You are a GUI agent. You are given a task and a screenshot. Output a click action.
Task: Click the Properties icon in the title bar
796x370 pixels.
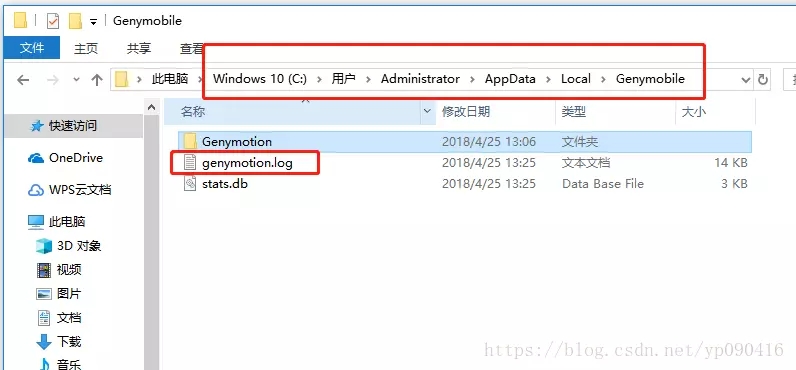click(x=53, y=21)
